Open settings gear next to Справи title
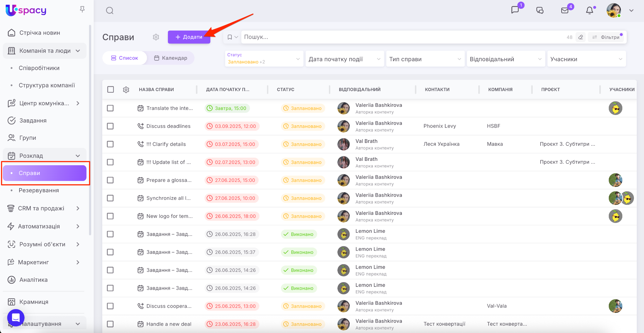The image size is (644, 333). coord(156,37)
